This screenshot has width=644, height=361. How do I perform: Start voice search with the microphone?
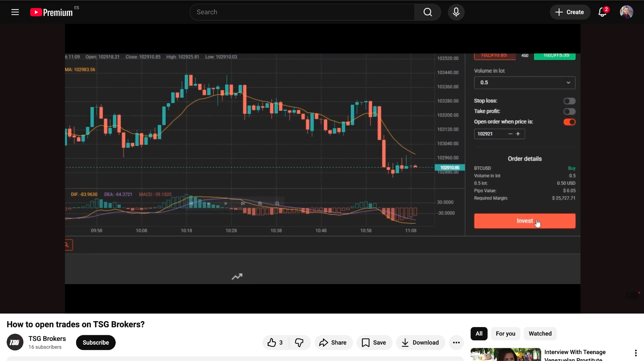click(456, 12)
